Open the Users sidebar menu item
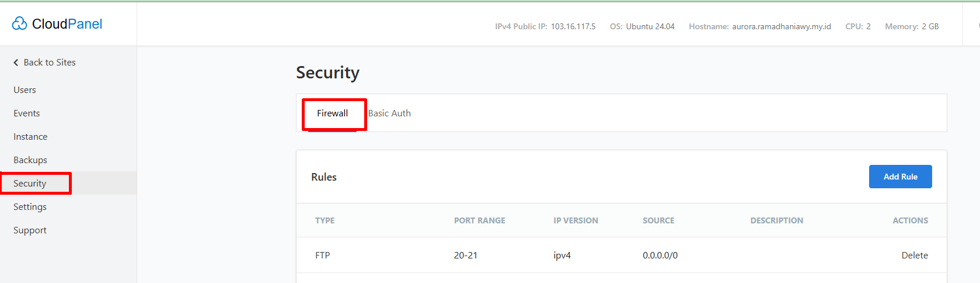Image resolution: width=980 pixels, height=283 pixels. [x=25, y=90]
